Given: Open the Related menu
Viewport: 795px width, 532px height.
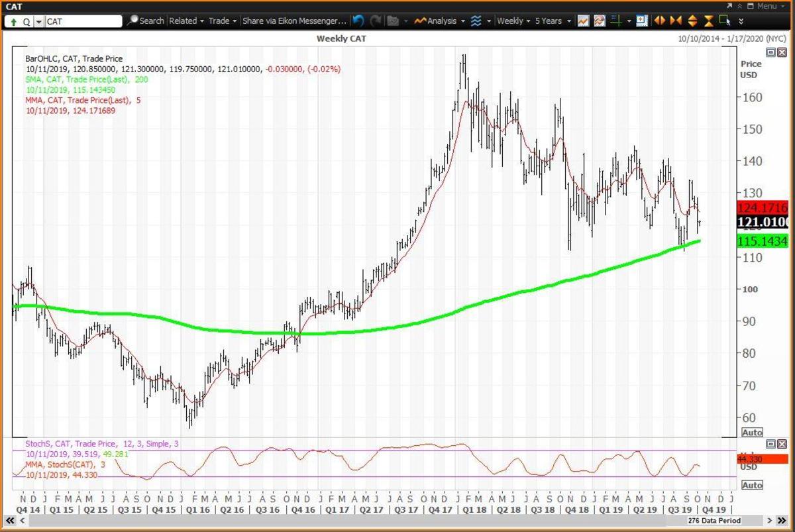Looking at the screenshot, I should (x=186, y=21).
